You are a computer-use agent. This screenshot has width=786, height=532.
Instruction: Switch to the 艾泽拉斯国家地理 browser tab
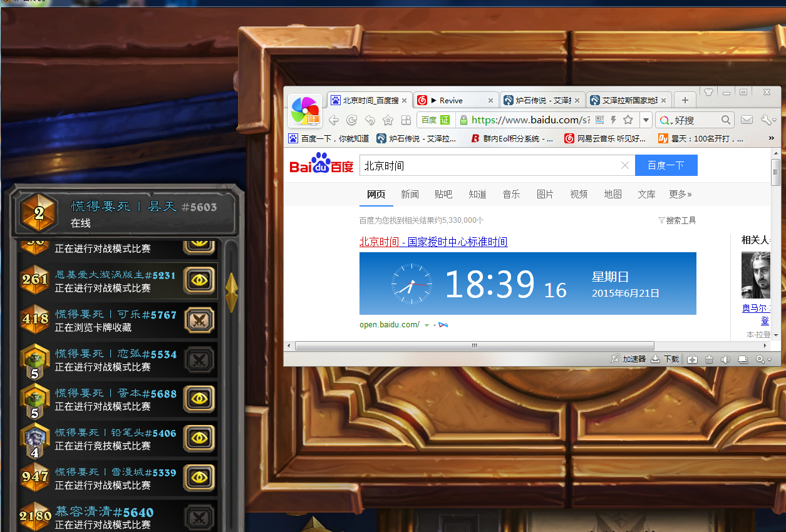point(629,100)
